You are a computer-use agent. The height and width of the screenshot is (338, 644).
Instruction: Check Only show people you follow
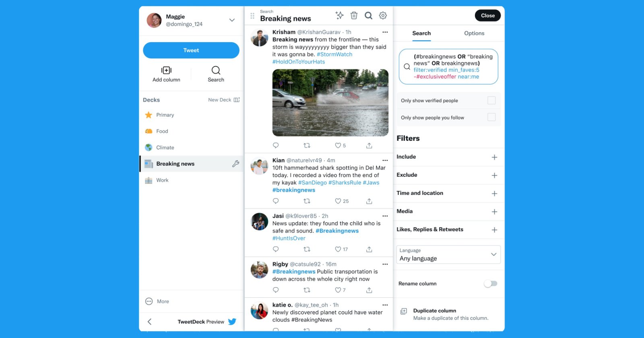[491, 117]
